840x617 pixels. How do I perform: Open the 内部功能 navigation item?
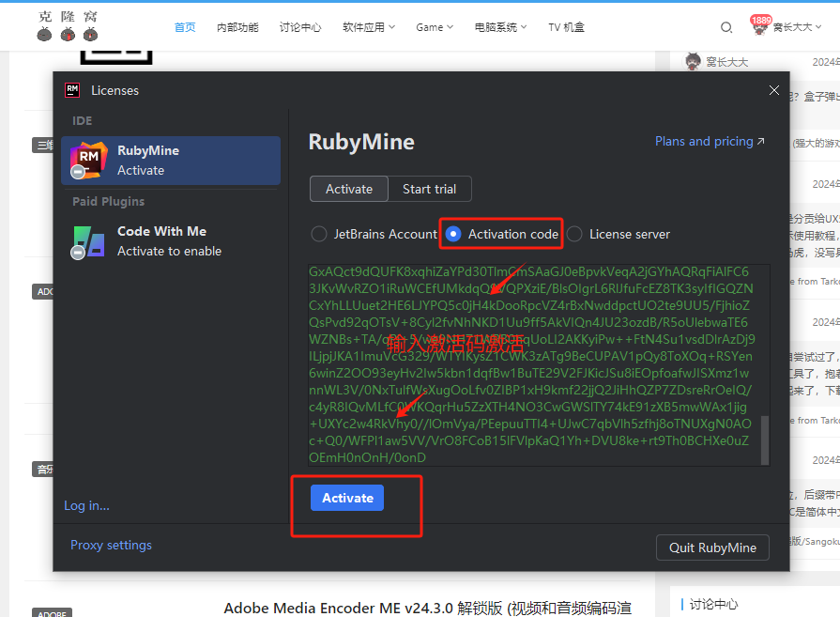coord(237,27)
